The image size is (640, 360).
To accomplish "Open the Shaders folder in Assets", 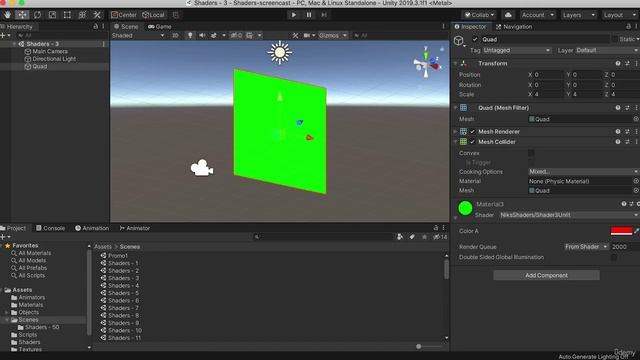I will (x=29, y=342).
